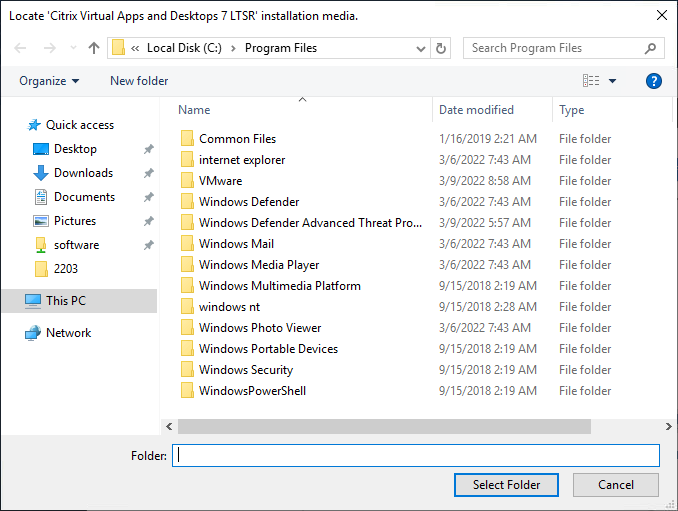Select the Windows Multimedia Platform folder
Screen dimensions: 678x511
tap(279, 286)
